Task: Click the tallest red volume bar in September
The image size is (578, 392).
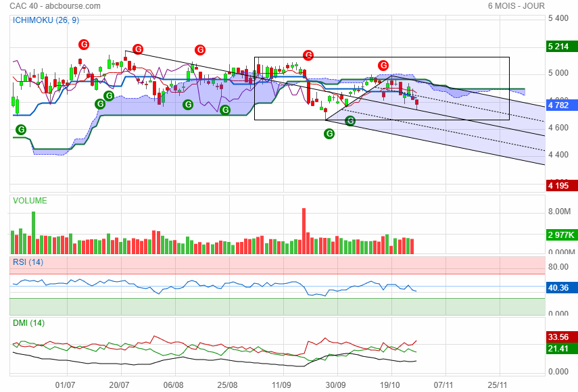Action: (x=304, y=231)
